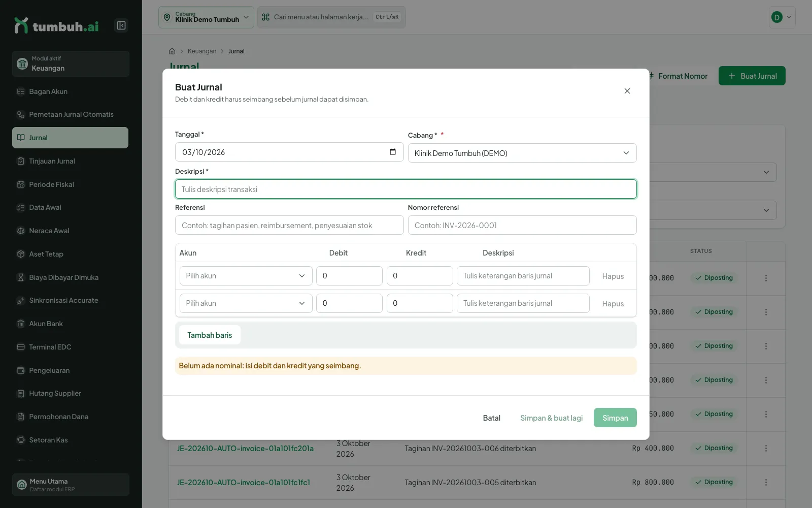812x508 pixels.
Task: Click the Aset Tetap box icon
Action: [21, 254]
